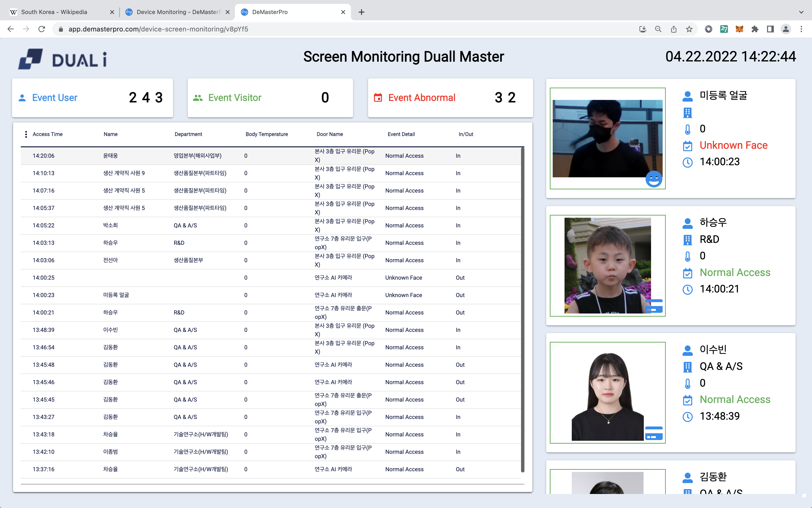Image resolution: width=812 pixels, height=508 pixels.
Task: Click the browser zoom magnifier icon
Action: 658,29
